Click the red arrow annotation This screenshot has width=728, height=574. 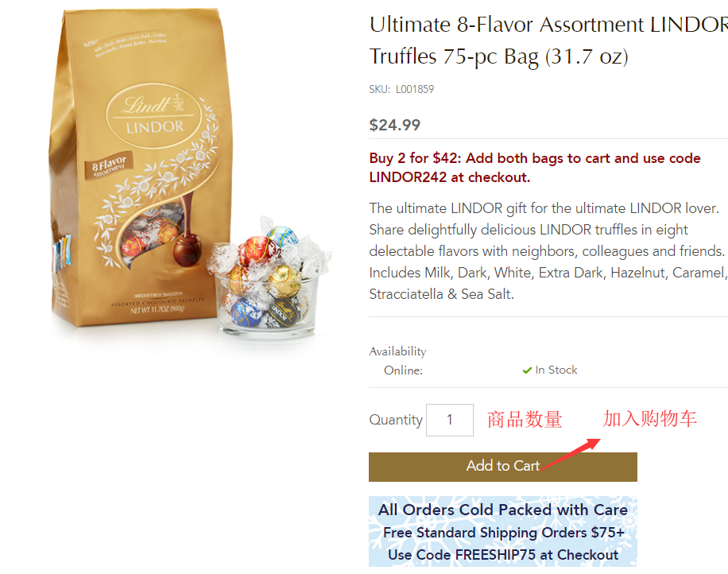571,454
